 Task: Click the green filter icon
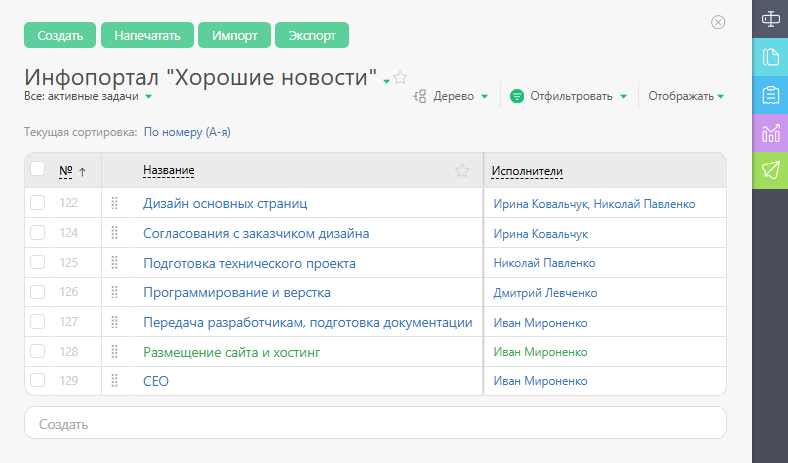517,96
